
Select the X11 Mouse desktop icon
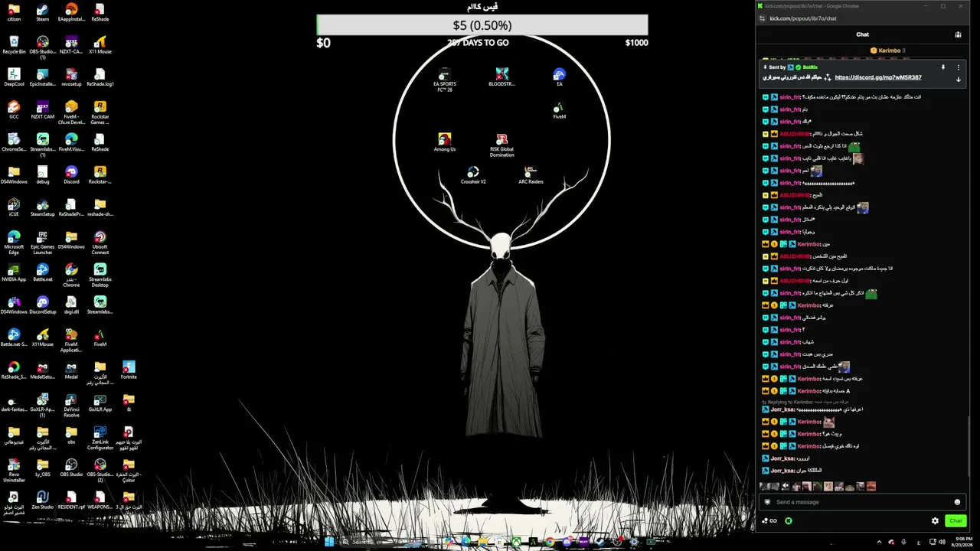[x=100, y=45]
